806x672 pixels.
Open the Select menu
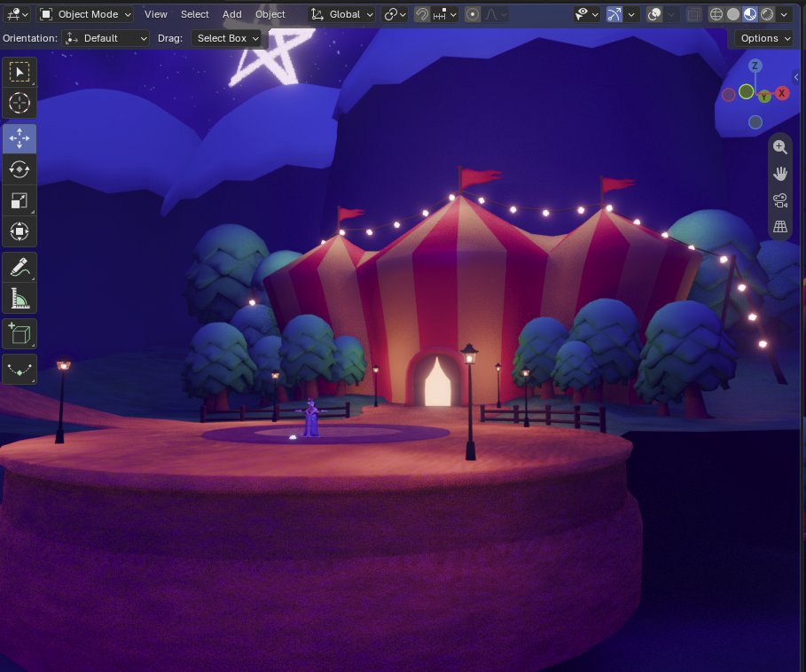(x=195, y=14)
